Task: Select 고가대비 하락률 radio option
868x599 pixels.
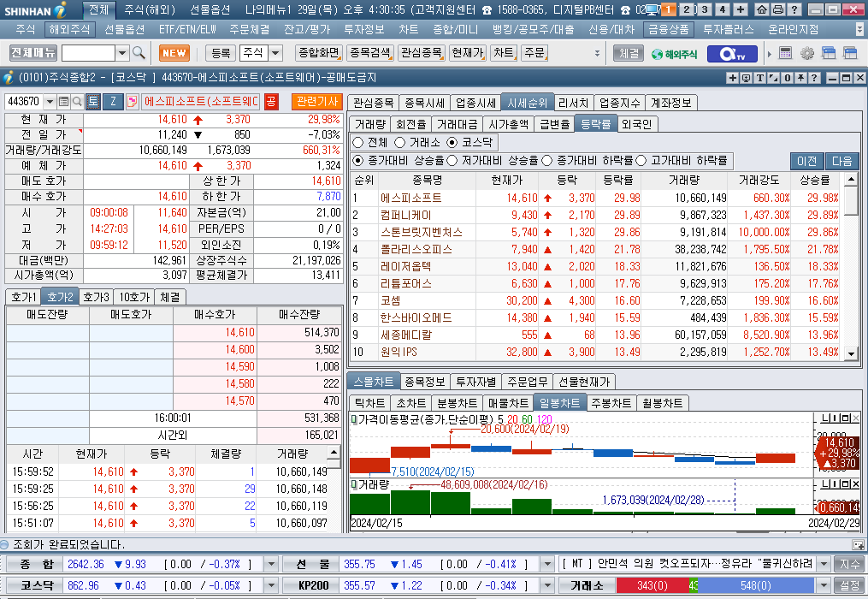Action: (641, 161)
